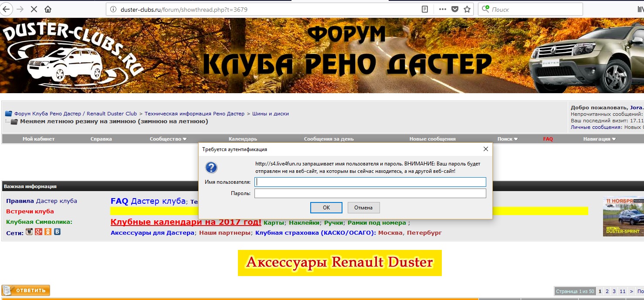This screenshot has width=644, height=300.
Task: Open the Навигация dropdown menu
Action: point(600,139)
